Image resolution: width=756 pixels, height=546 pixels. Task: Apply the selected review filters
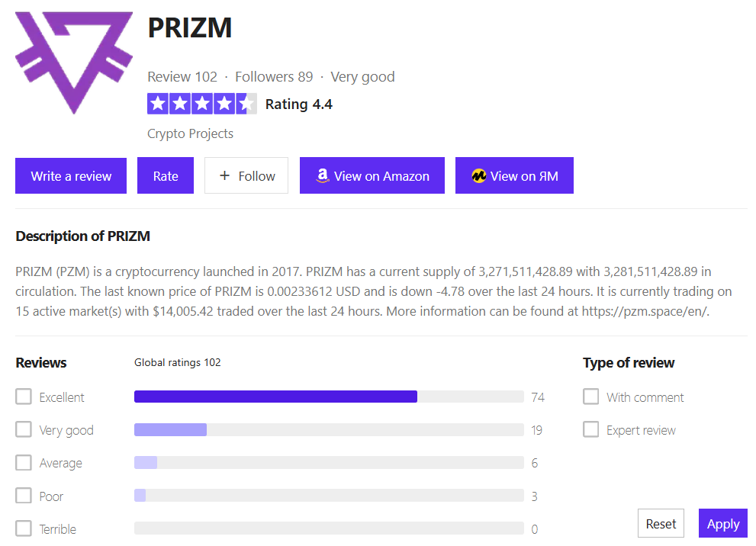click(x=722, y=524)
